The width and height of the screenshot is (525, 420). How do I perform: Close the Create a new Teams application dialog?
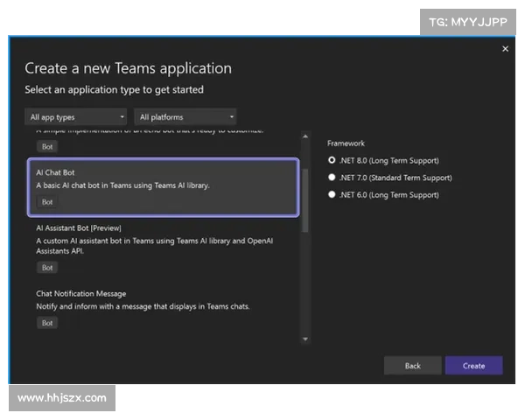[x=505, y=49]
